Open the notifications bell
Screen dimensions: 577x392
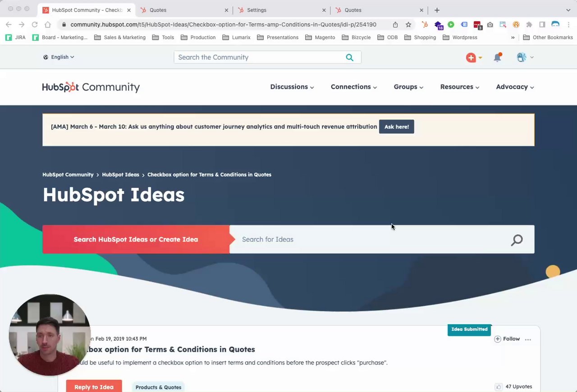click(497, 57)
